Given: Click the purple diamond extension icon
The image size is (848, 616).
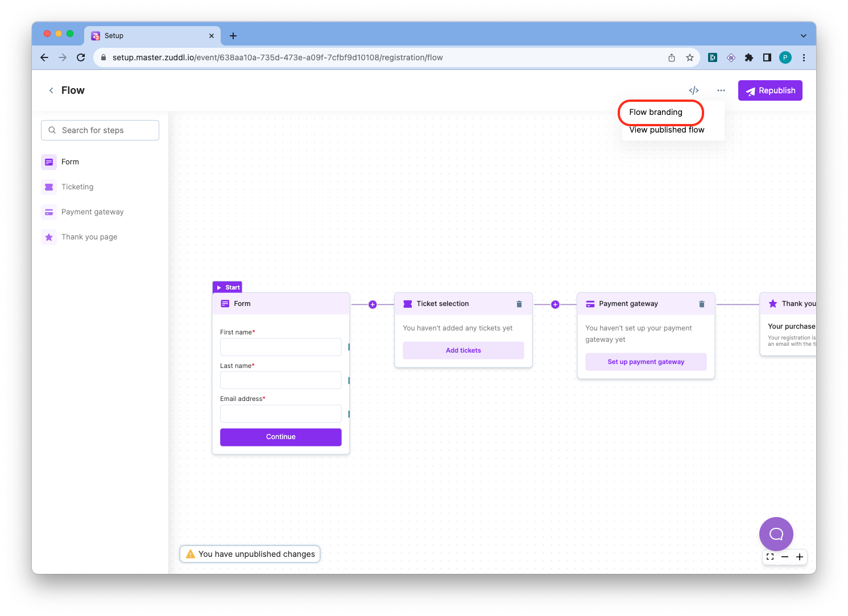Looking at the screenshot, I should point(731,57).
